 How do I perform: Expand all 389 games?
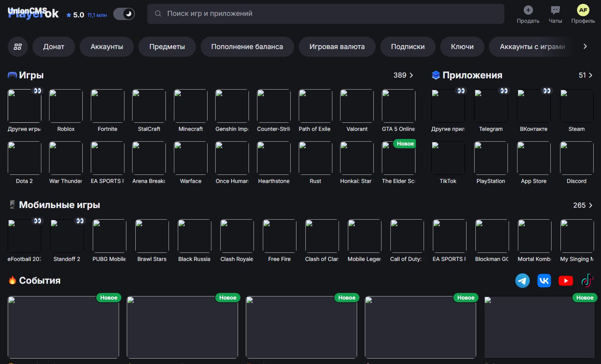[404, 75]
